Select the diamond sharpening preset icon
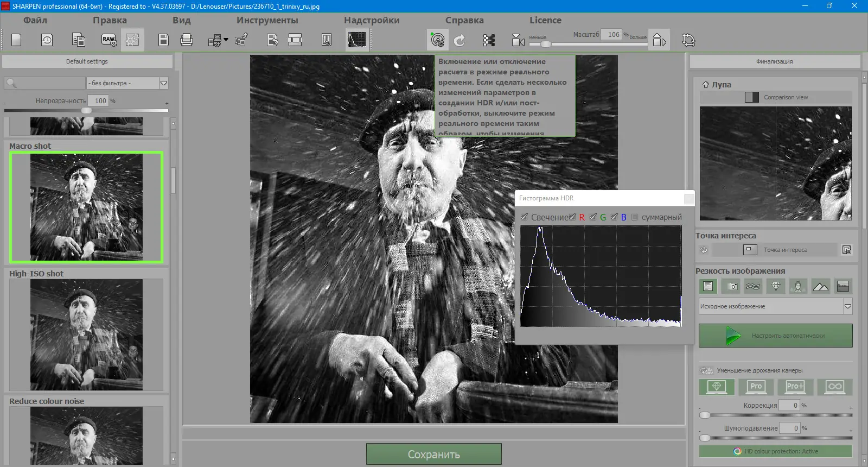 point(776,286)
